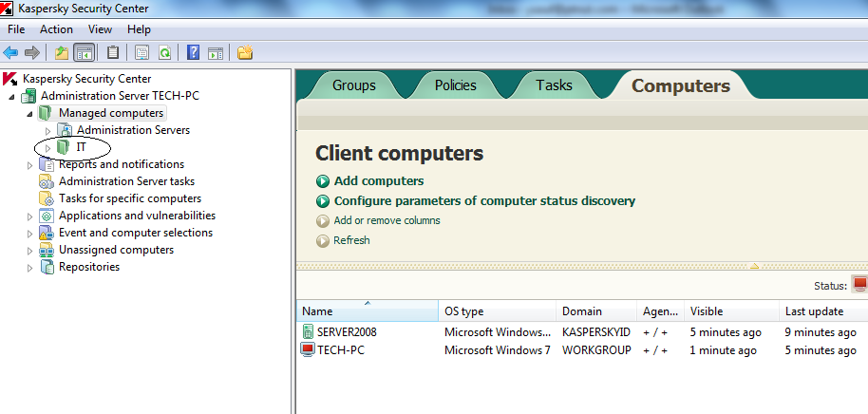
Task: Click the Applications and vulnerabilities icon
Action: pyautogui.click(x=47, y=216)
